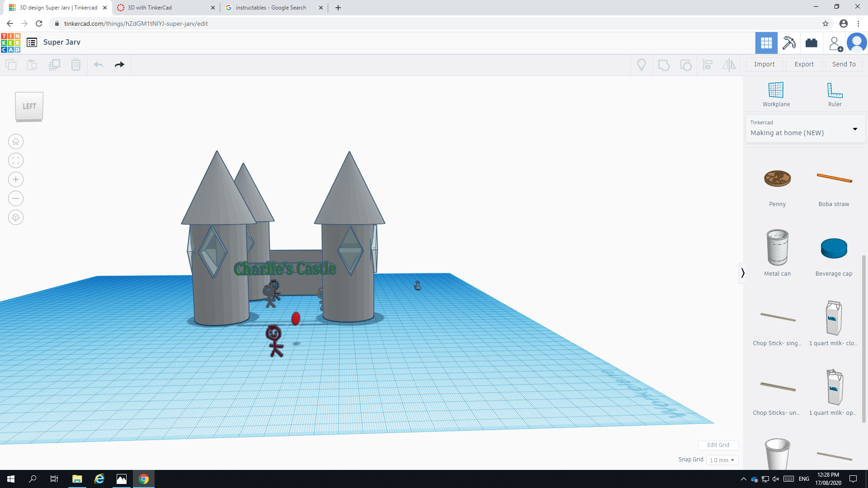Zoom out with the minus icon
The width and height of the screenshot is (868, 488).
click(x=16, y=198)
